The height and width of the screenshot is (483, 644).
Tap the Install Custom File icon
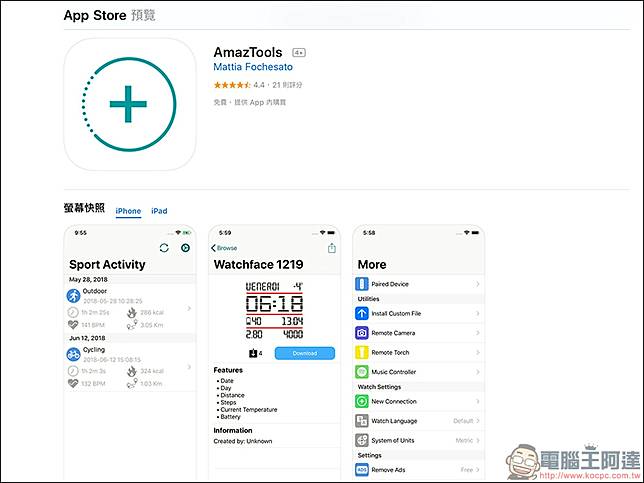[362, 313]
